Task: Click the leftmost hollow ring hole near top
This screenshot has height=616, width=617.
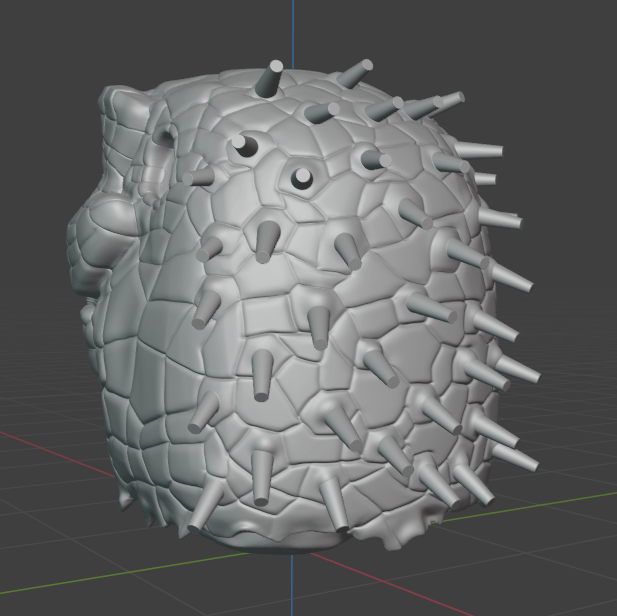Action: click(x=243, y=148)
